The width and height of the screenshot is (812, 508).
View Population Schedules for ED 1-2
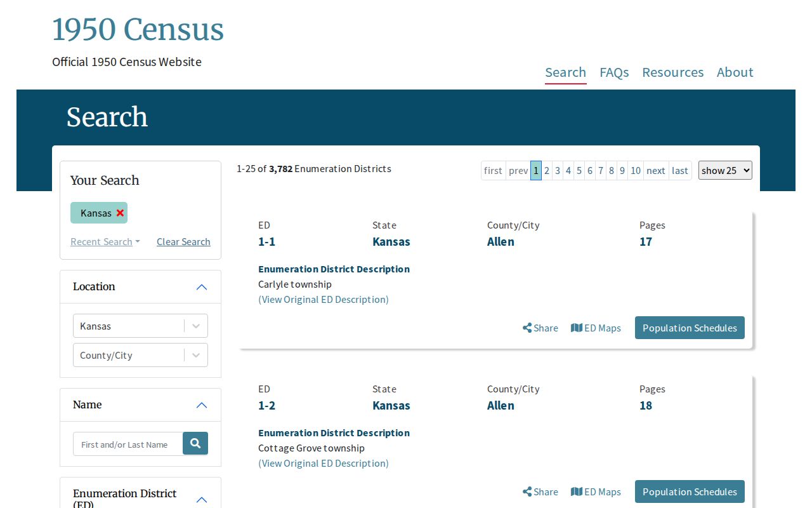pyautogui.click(x=690, y=491)
